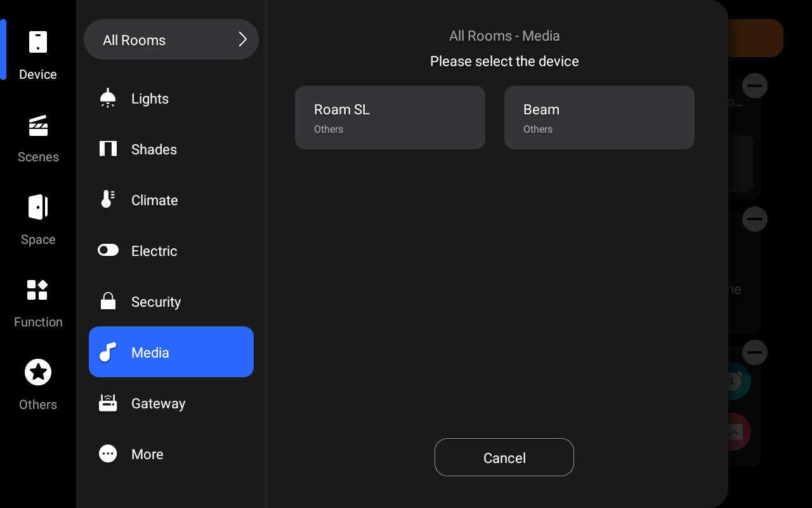The height and width of the screenshot is (508, 812).
Task: Choose the Electric category label
Action: coord(154,251)
